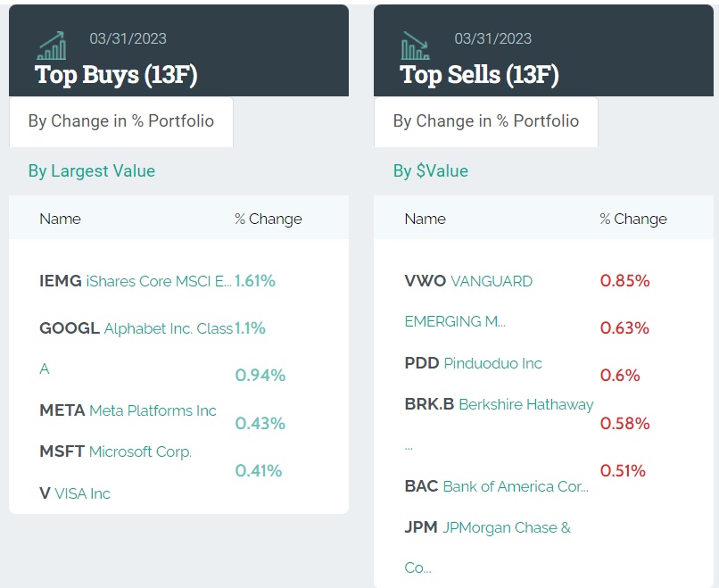This screenshot has width=719, height=588.
Task: Open JPM JPMorgan Chase link
Action: (487, 527)
